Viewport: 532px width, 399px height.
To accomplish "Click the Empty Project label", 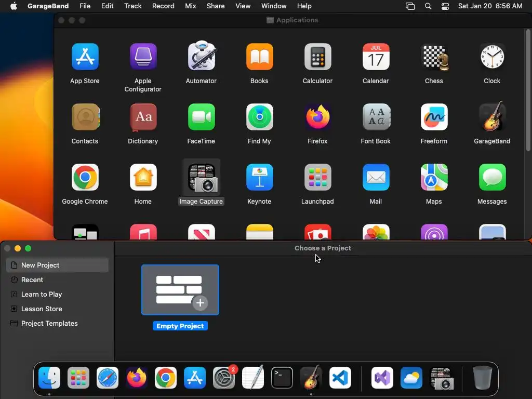I will (x=180, y=326).
